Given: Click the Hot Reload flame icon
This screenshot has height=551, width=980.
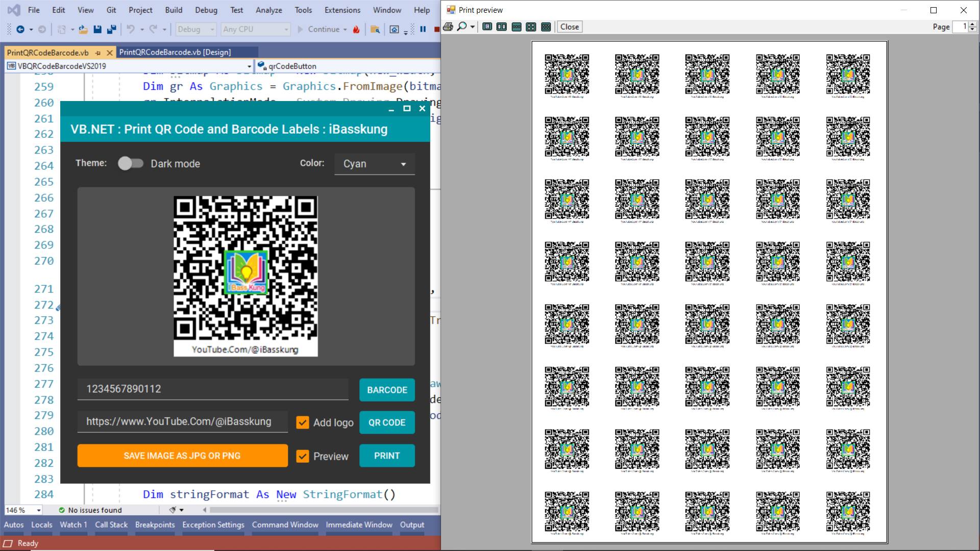Looking at the screenshot, I should click(356, 30).
